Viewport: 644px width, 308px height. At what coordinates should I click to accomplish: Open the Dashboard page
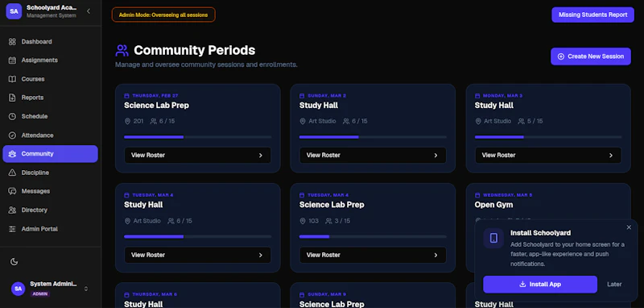[50, 42]
